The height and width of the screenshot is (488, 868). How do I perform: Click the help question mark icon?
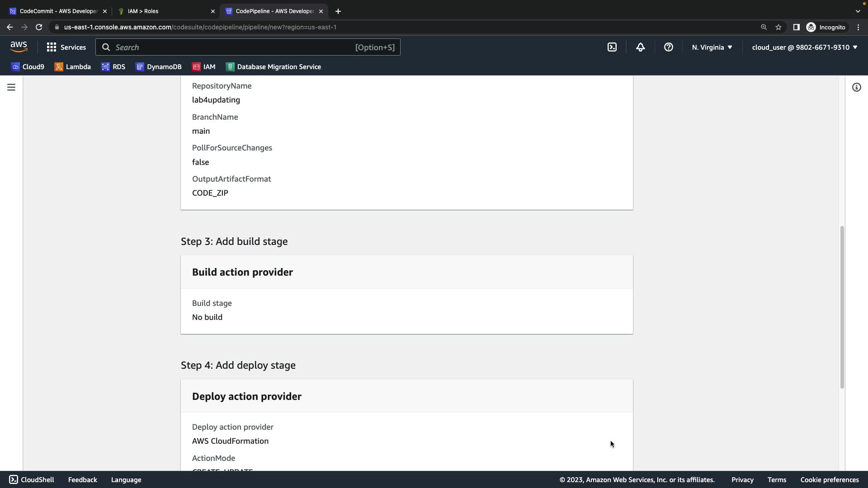tap(668, 47)
